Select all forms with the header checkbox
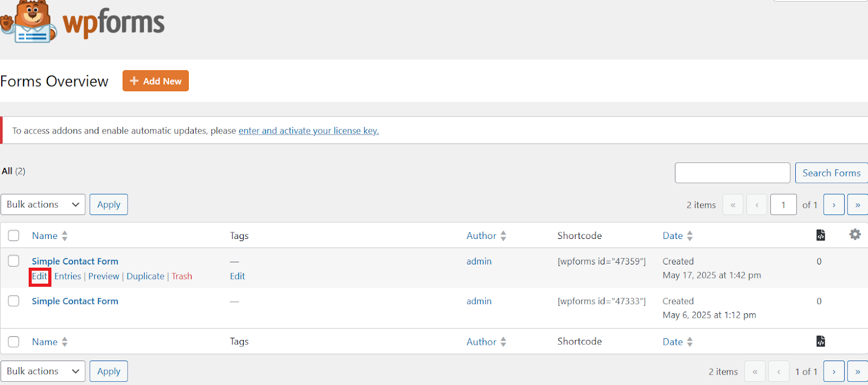The height and width of the screenshot is (385, 868). point(14,236)
